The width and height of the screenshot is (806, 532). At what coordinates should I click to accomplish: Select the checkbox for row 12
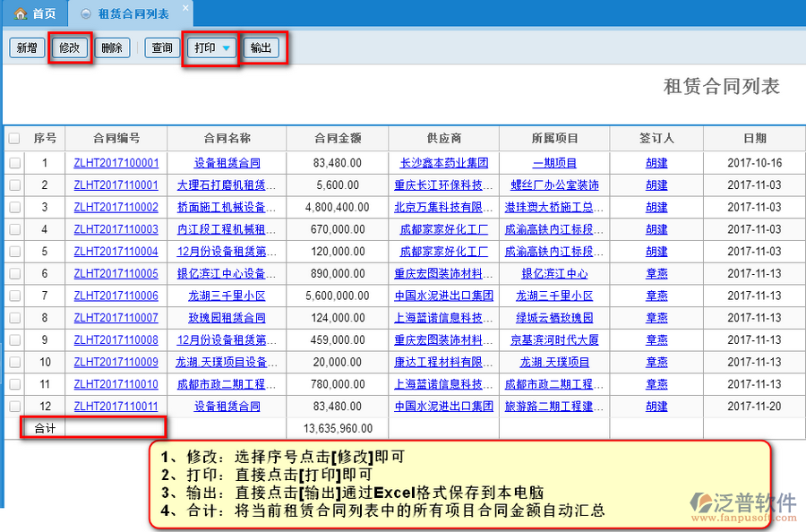(14, 406)
